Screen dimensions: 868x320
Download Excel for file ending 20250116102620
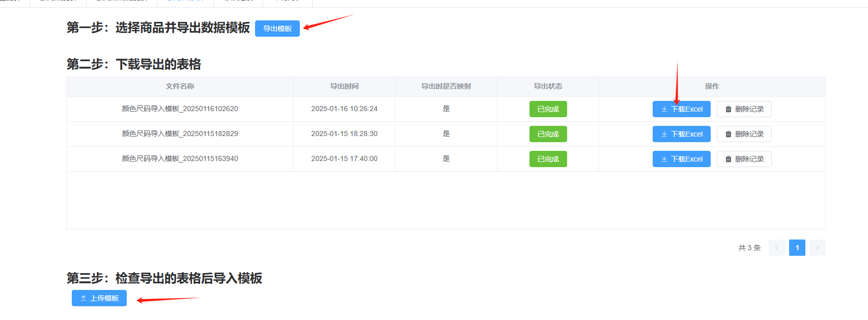(681, 109)
